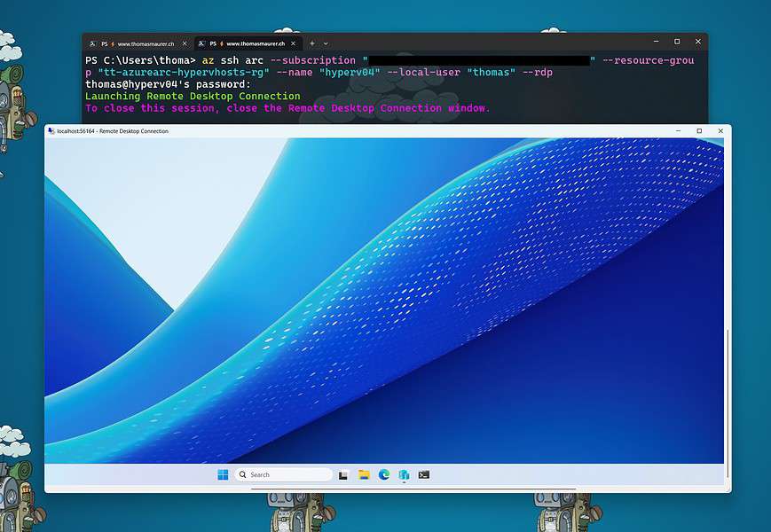Click the Remote Desktop horizontal scrollbar
This screenshot has width=771, height=532.
(413, 489)
